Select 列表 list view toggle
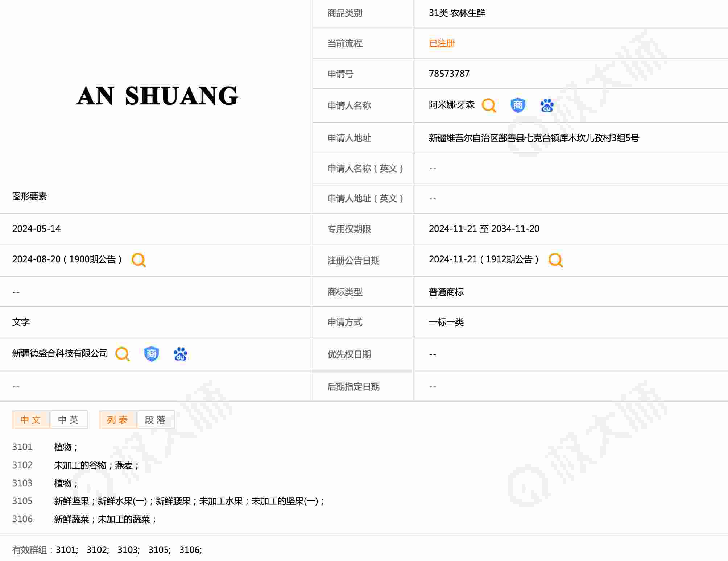 118,420
